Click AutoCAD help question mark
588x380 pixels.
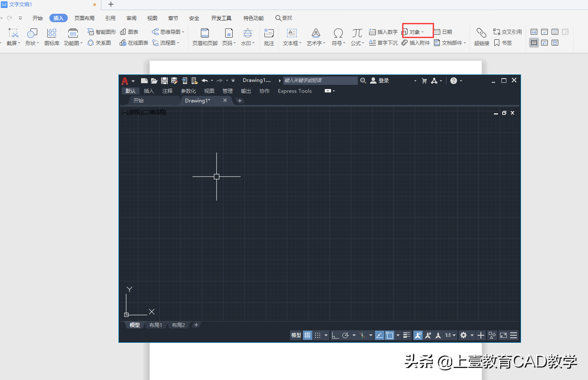(x=454, y=81)
